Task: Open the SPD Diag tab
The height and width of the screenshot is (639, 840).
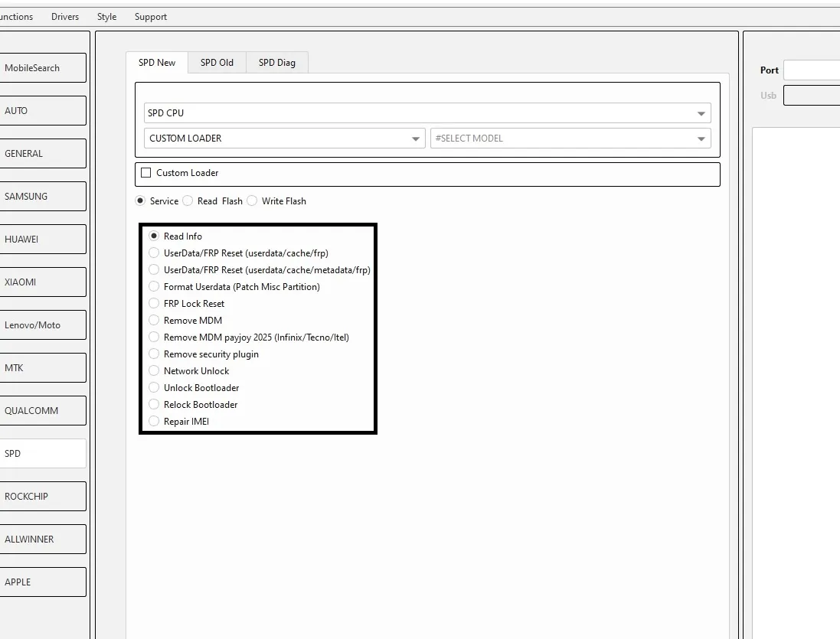Action: pyautogui.click(x=276, y=63)
